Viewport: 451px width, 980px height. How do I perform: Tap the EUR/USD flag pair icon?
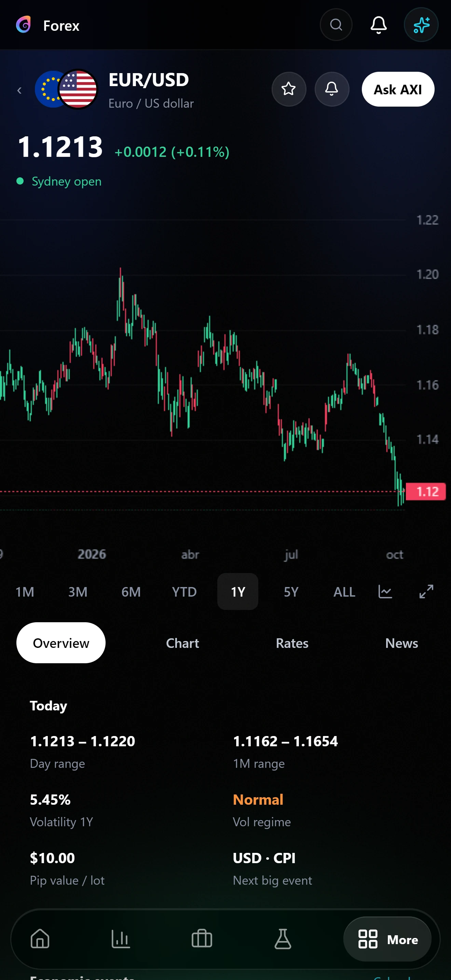66,90
